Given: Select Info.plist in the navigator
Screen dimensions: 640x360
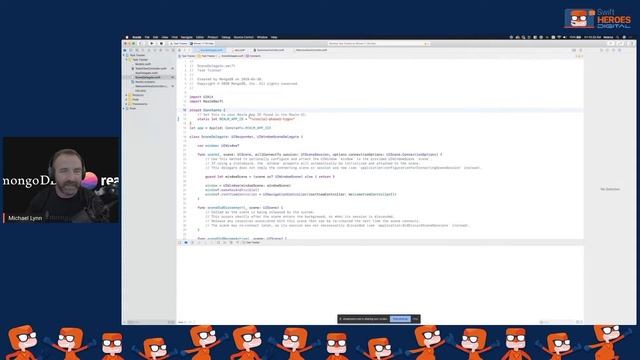Looking at the screenshot, I should 140,91.
